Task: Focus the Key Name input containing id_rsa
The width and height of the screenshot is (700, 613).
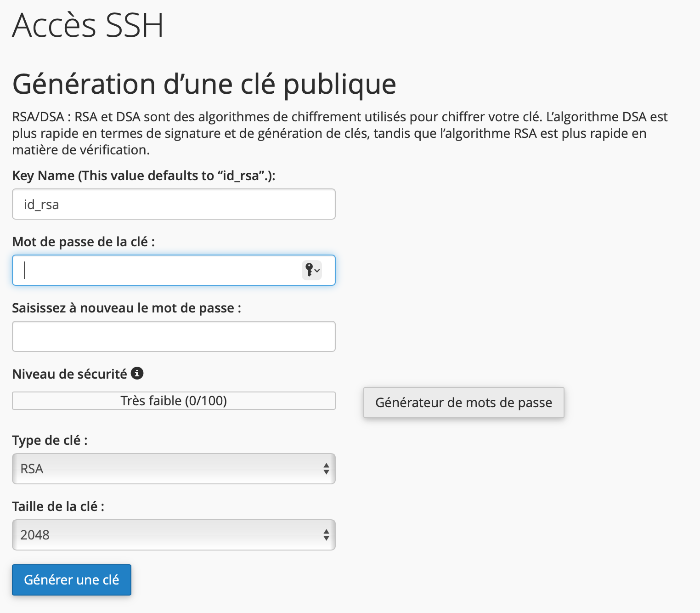Action: [173, 204]
